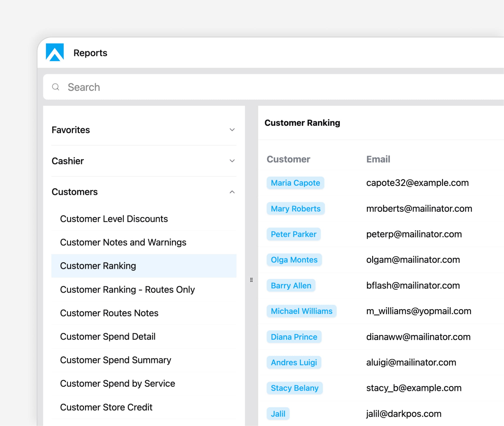Open Michael Williams customer link
Image resolution: width=504 pixels, height=426 pixels.
302,311
